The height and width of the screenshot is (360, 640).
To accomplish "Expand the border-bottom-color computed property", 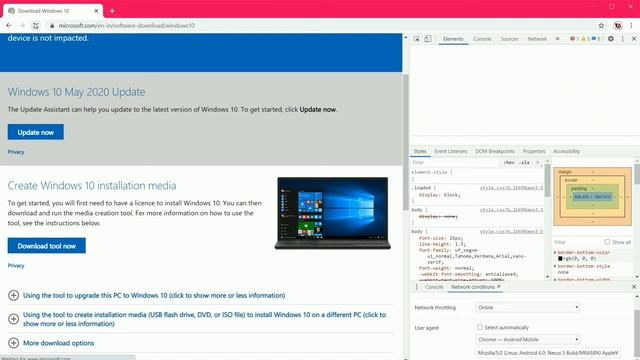I will click(x=555, y=253).
